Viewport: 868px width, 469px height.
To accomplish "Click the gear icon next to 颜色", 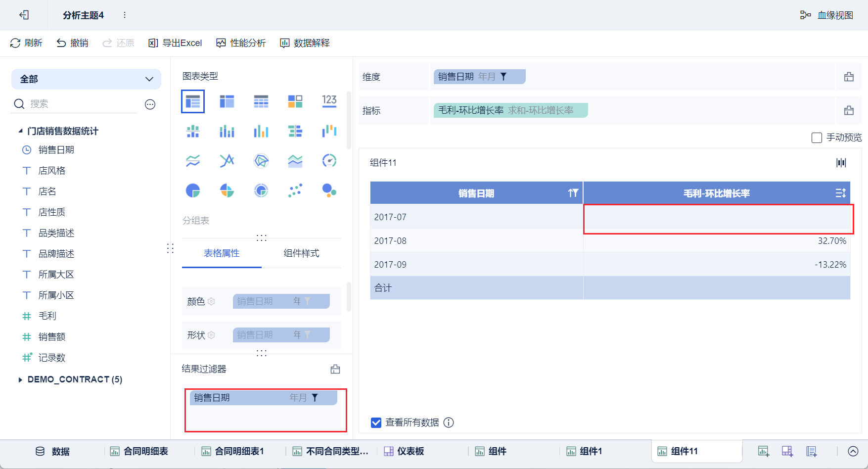I will 211,301.
